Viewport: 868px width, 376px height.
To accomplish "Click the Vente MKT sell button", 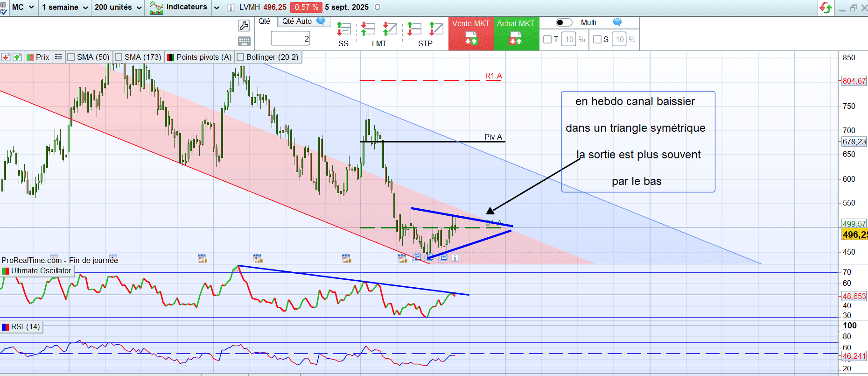I will pos(471,34).
